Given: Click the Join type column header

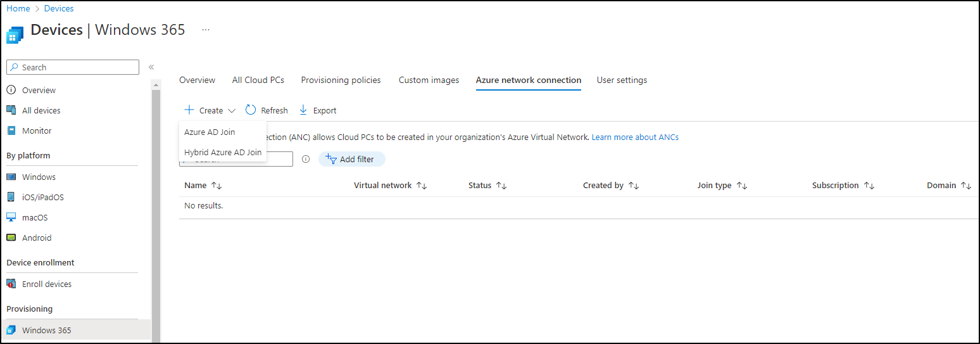Looking at the screenshot, I should pos(714,186).
